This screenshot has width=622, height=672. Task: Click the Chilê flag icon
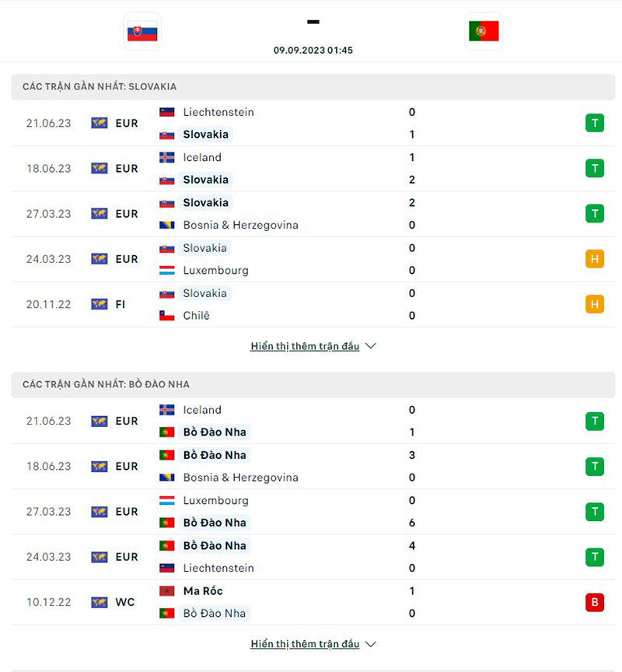[166, 316]
